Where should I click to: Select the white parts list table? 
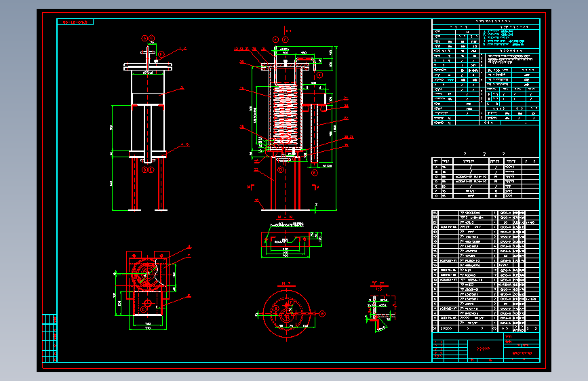[x=486, y=271]
